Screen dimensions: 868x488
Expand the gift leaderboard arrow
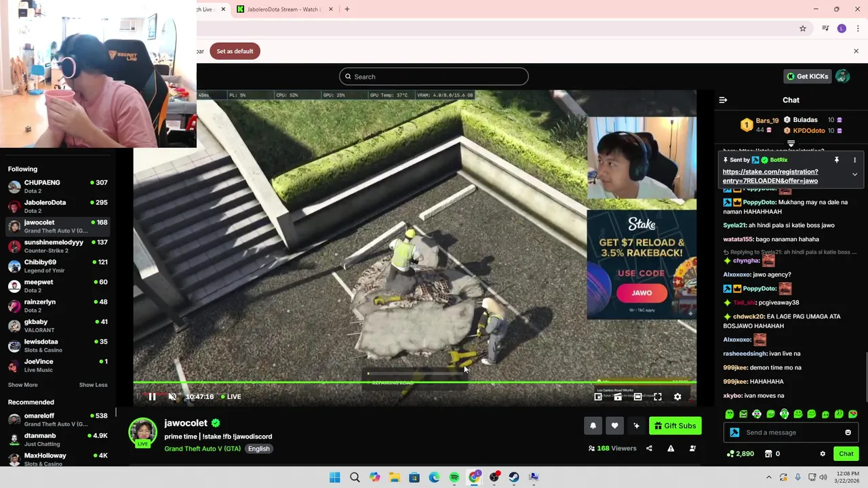coord(791,144)
